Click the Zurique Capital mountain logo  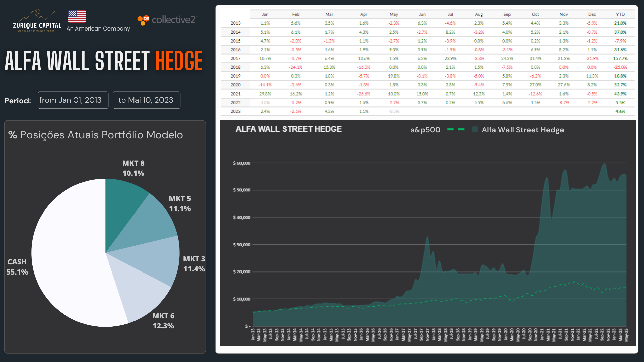click(x=37, y=21)
